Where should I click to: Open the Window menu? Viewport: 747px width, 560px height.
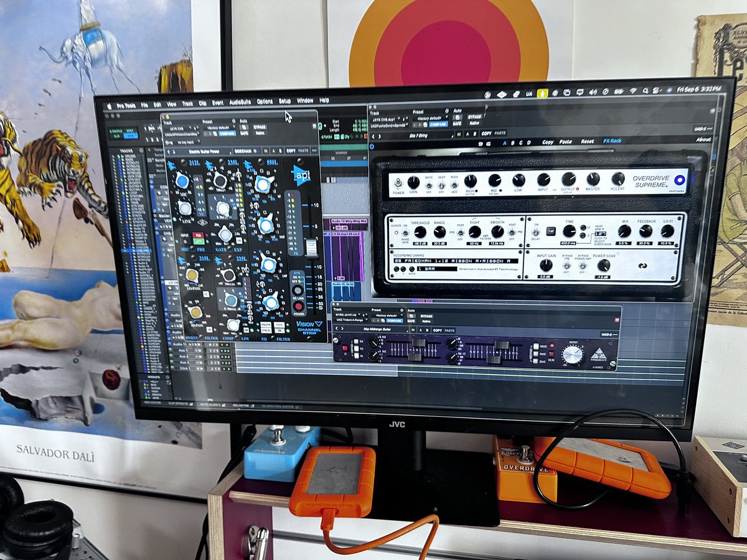click(305, 100)
